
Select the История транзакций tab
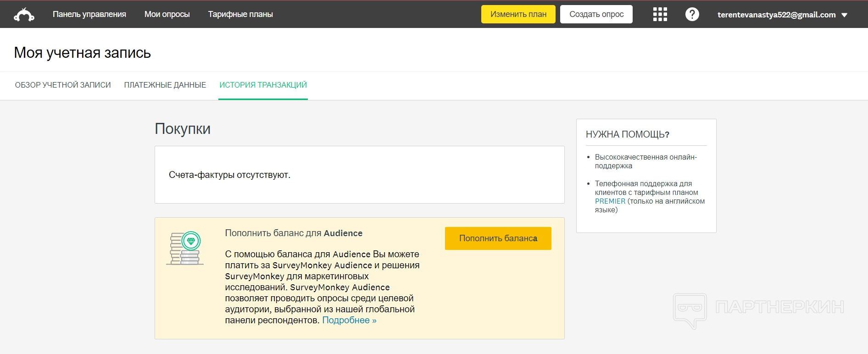[263, 85]
